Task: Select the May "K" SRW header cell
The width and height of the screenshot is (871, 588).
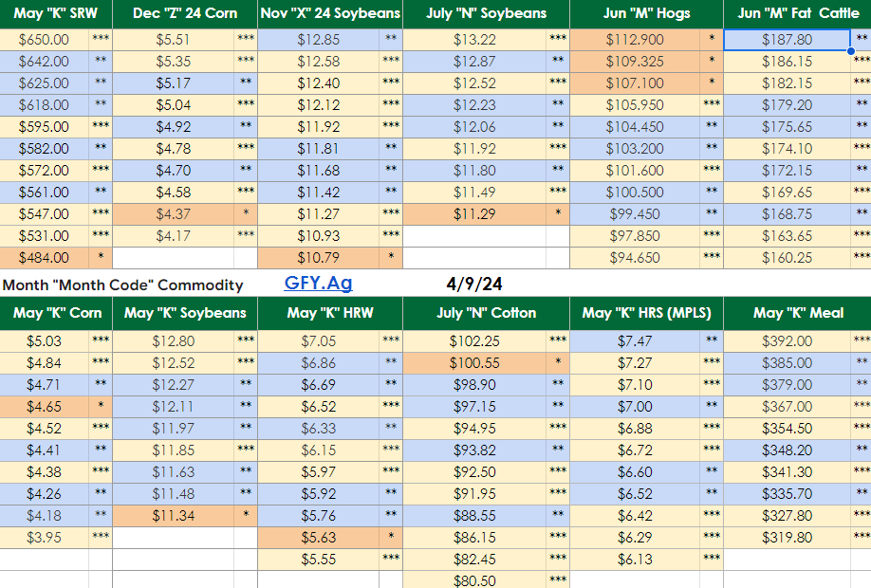Action: tap(56, 14)
